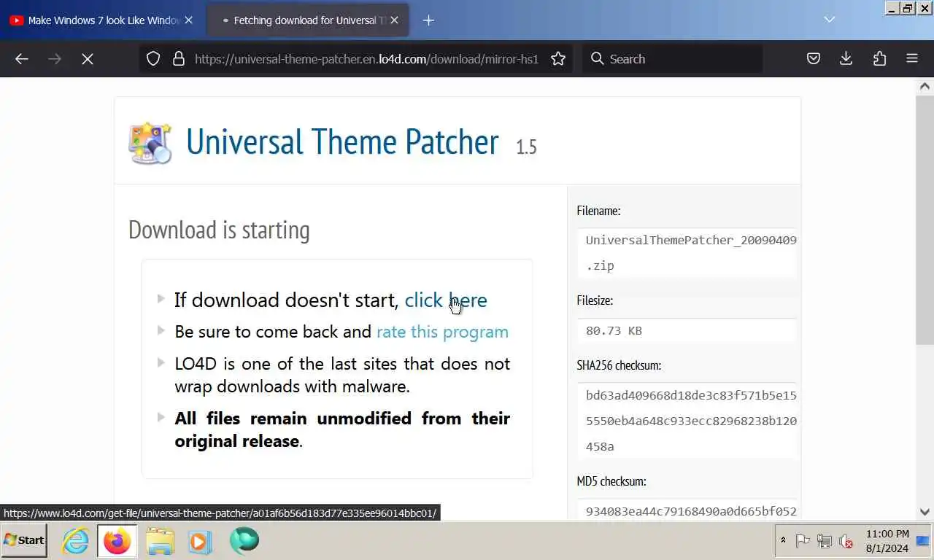This screenshot has width=934, height=560.
Task: Click the page scrollbar down arrow
Action: click(x=925, y=512)
